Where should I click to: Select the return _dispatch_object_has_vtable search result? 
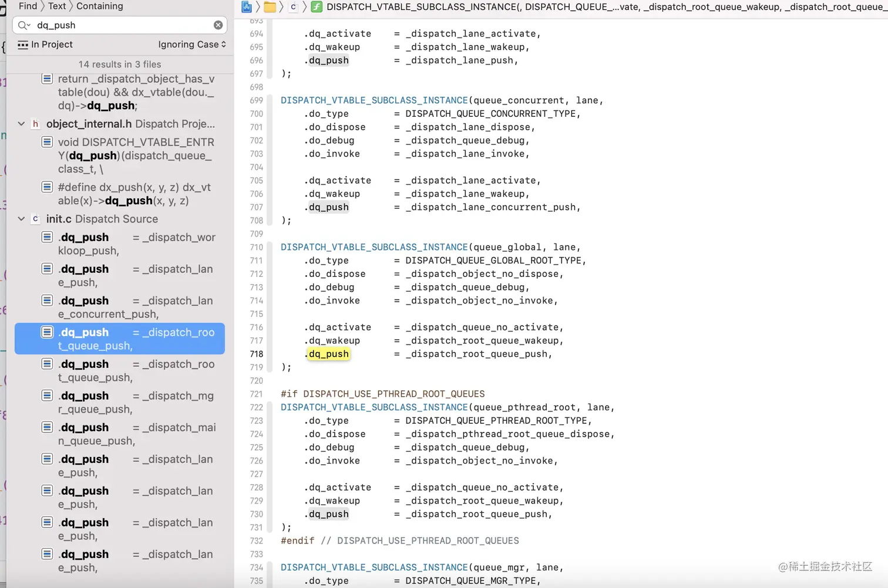point(120,92)
